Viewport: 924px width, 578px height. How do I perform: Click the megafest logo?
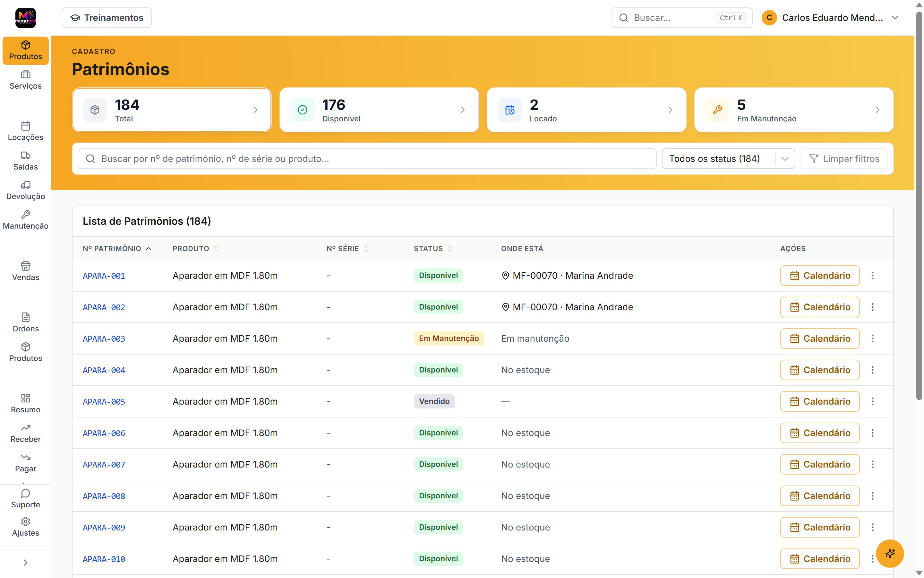click(26, 18)
